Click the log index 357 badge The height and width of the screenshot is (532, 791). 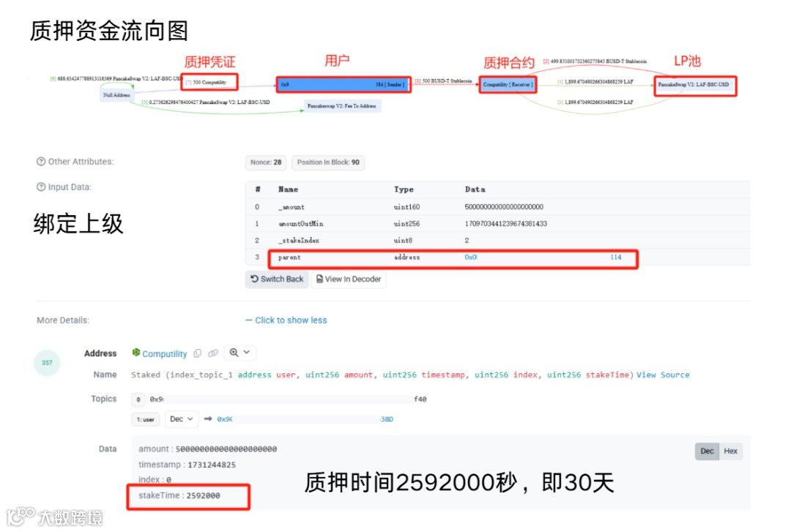47,362
